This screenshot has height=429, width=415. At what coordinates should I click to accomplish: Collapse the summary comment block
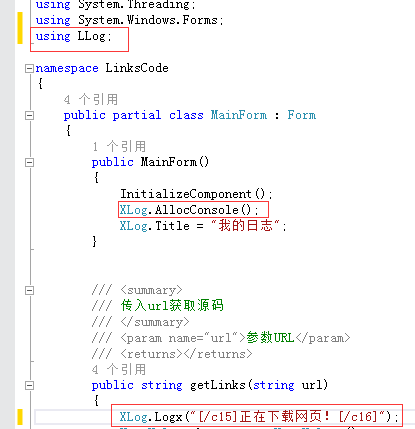pos(29,290)
